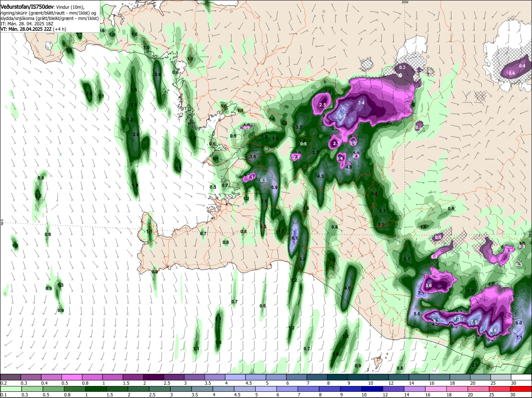The width and height of the screenshot is (532, 398).
Task: Click the '(+4 h)' forecast offset text
Action: (59, 29)
